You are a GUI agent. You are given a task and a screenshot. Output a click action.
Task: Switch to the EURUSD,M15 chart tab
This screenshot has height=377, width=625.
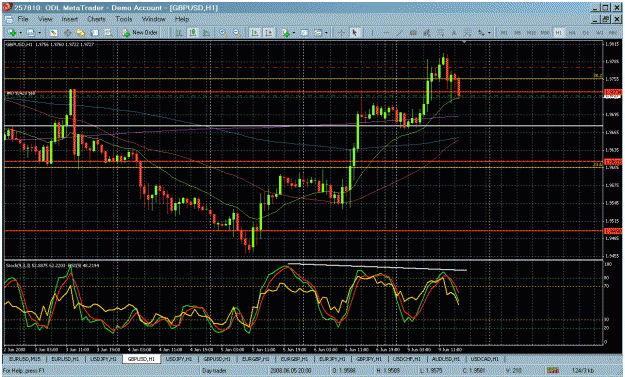(24, 359)
